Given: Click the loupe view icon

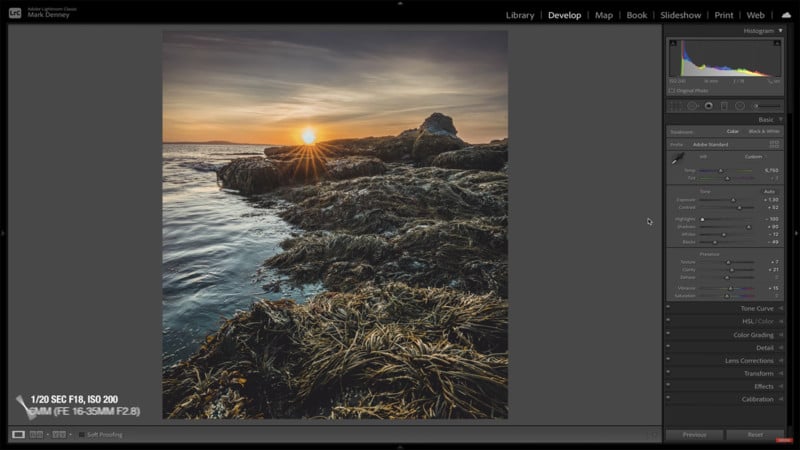Looking at the screenshot, I should pos(18,434).
